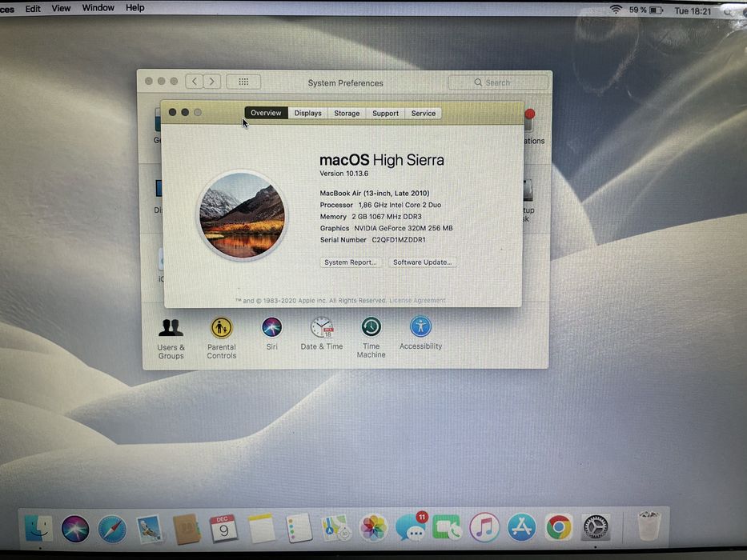The image size is (747, 560).
Task: Click the 1,86 GHz Intel Core 2 Duo text
Action: 400,206
